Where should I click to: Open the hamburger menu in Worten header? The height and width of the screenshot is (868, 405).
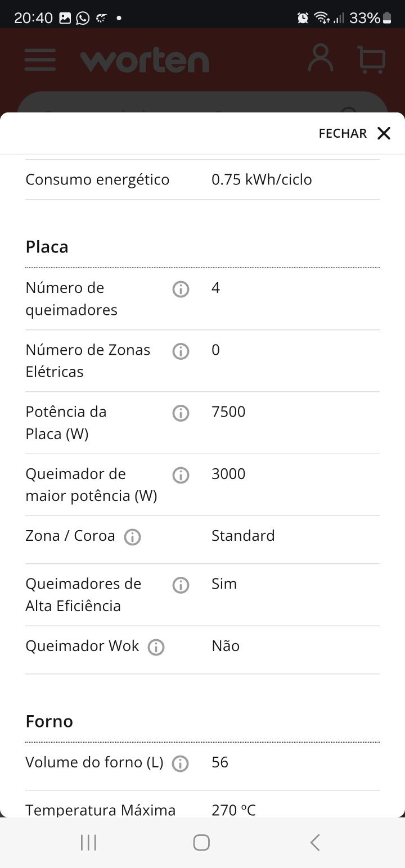click(x=40, y=60)
